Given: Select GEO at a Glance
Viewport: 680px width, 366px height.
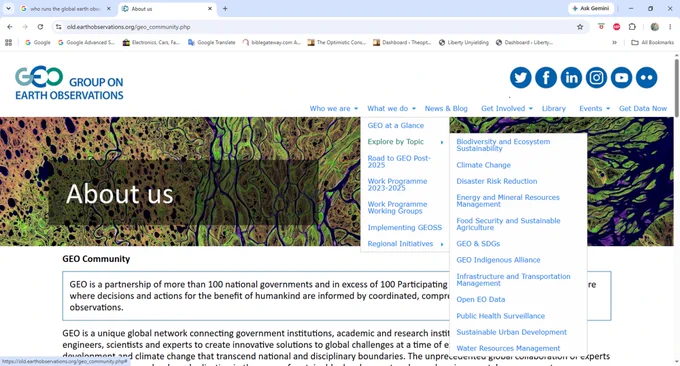Looking at the screenshot, I should coord(396,125).
